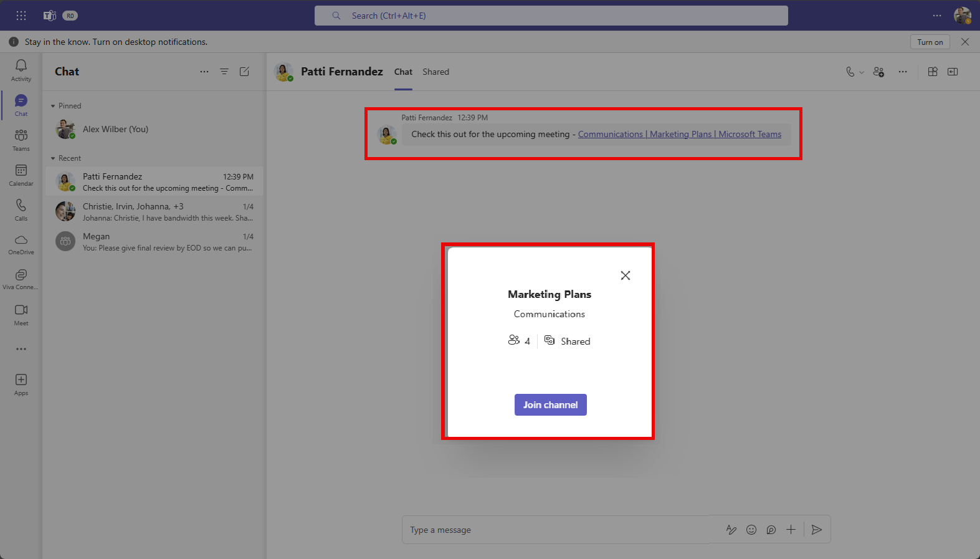Open OneDrive from the sidebar
This screenshot has height=559, width=980.
pyautogui.click(x=21, y=244)
